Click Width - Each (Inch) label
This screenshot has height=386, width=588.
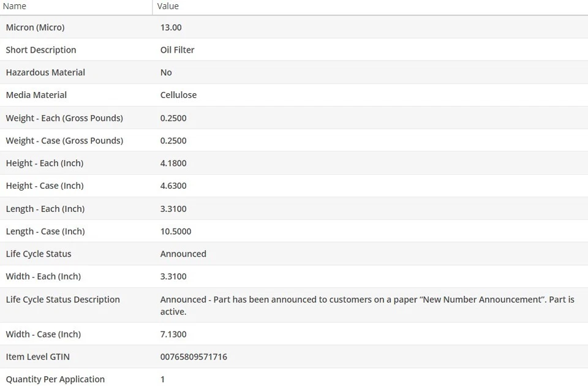(43, 276)
